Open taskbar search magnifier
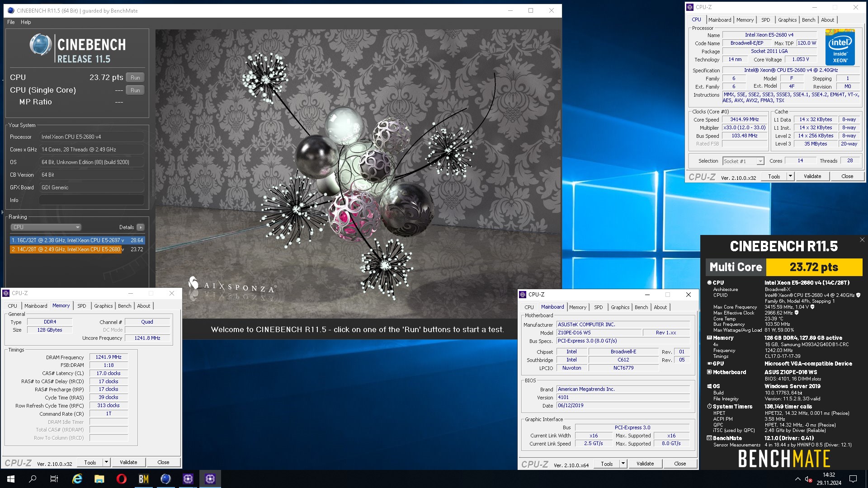The image size is (868, 488). point(33,479)
